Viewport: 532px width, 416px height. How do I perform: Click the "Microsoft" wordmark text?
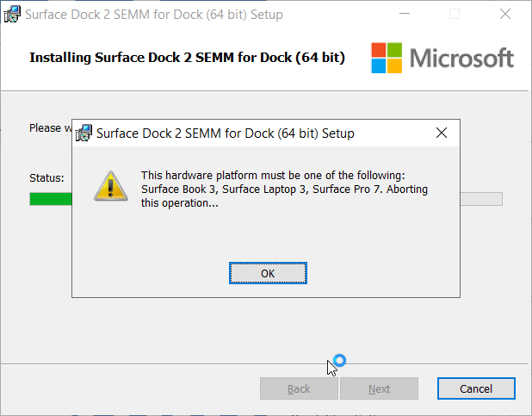pyautogui.click(x=461, y=58)
